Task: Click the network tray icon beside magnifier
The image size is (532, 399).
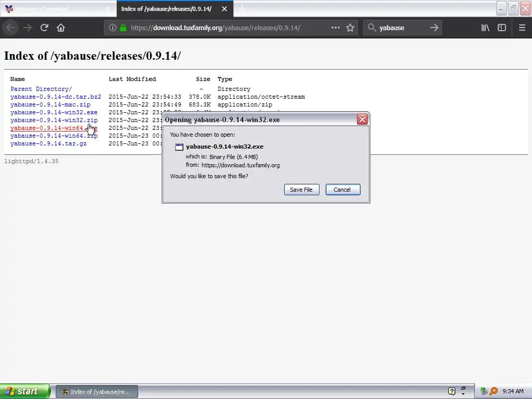Action: (x=484, y=391)
